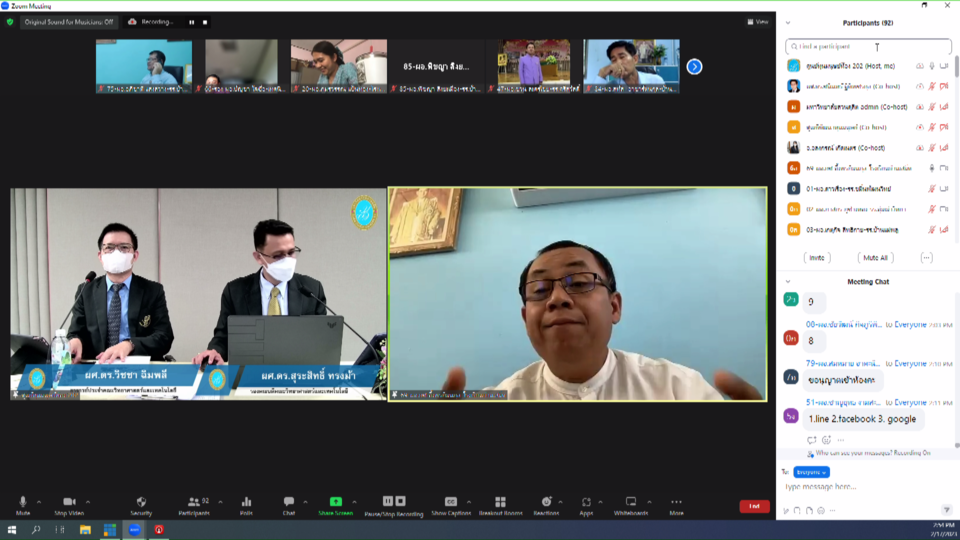Click Mute All button
This screenshot has height=540, width=960.
(875, 258)
